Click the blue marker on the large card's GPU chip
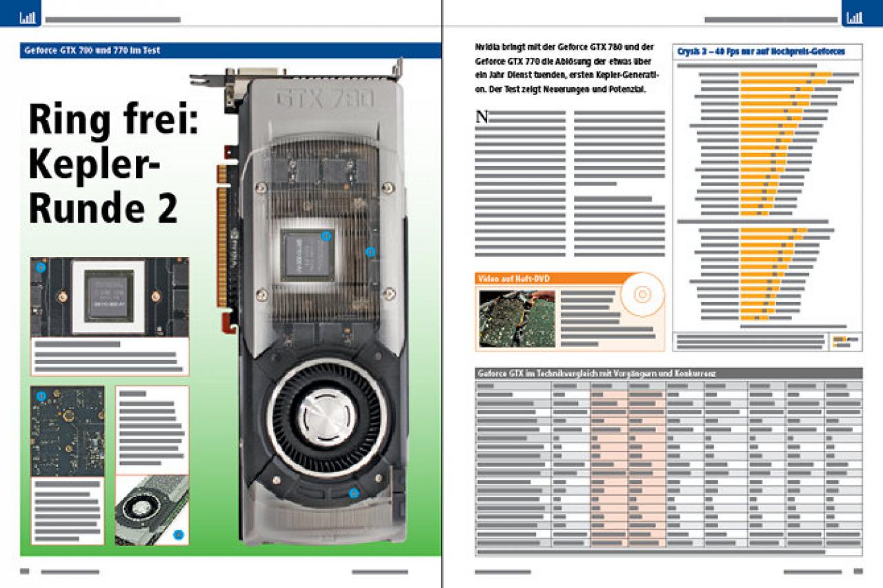This screenshot has height=588, width=883. 326,235
